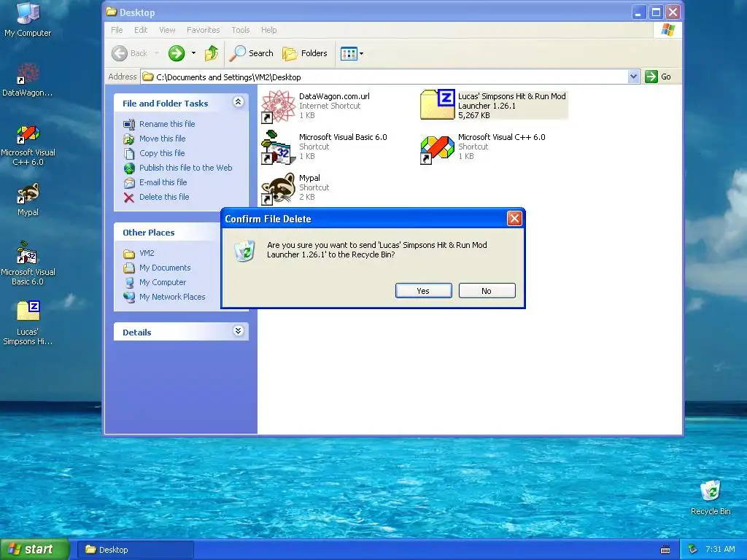Click the Go button beside Address bar

click(x=658, y=77)
